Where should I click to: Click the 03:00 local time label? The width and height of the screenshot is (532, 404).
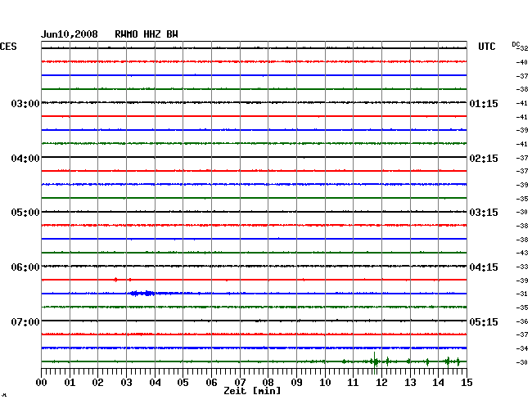(x=25, y=103)
